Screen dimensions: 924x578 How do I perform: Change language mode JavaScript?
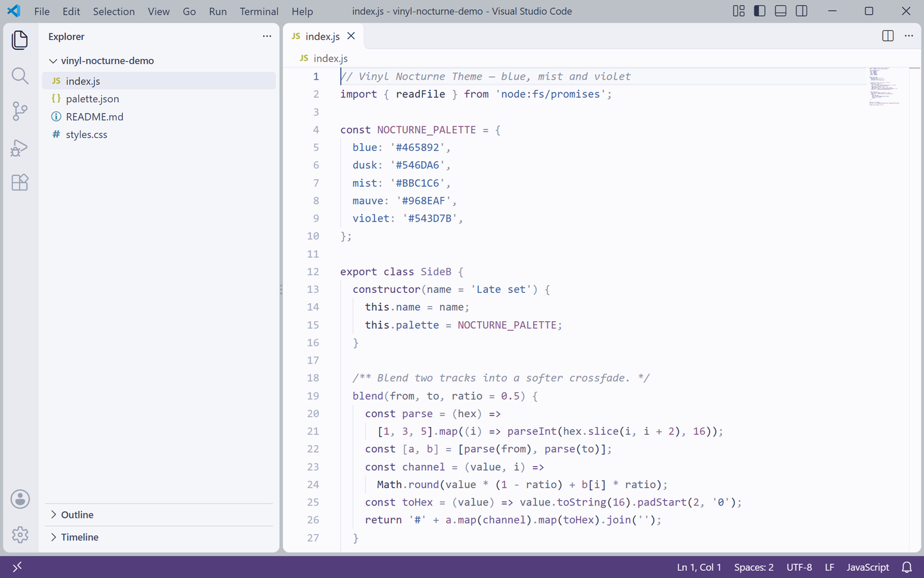(x=868, y=567)
